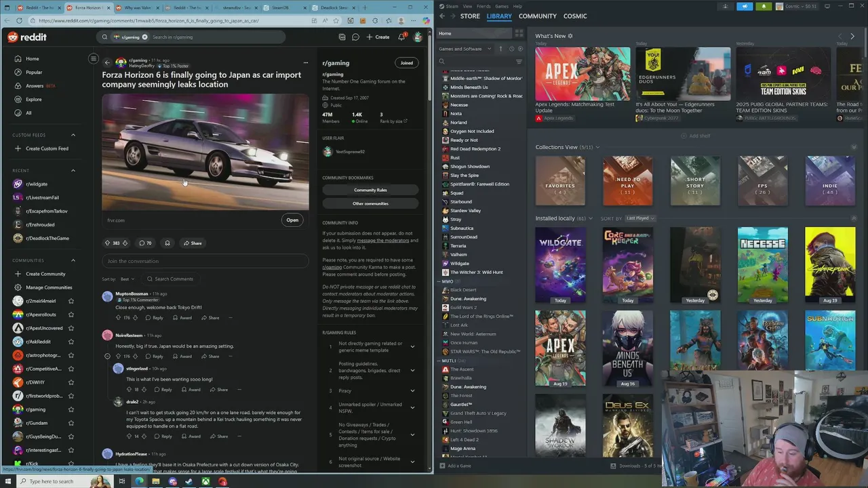Collapse the Custom Feeds section
This screenshot has width=868, height=488.
[x=73, y=135]
